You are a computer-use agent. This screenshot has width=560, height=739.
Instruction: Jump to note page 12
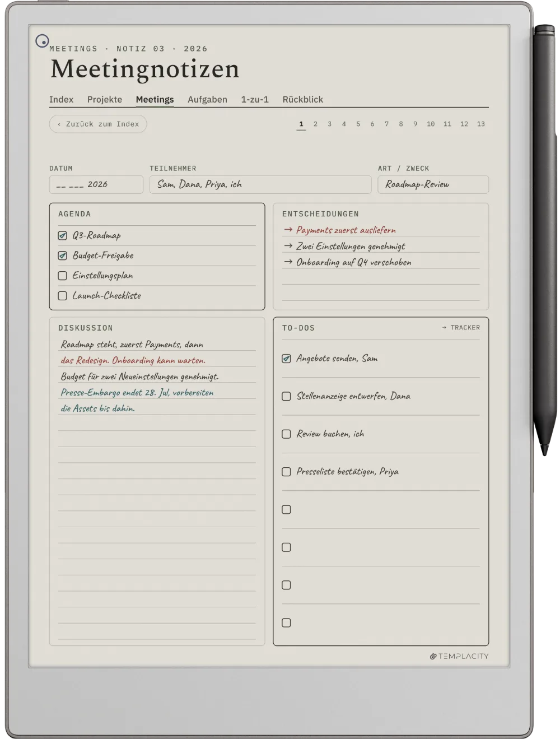point(464,124)
